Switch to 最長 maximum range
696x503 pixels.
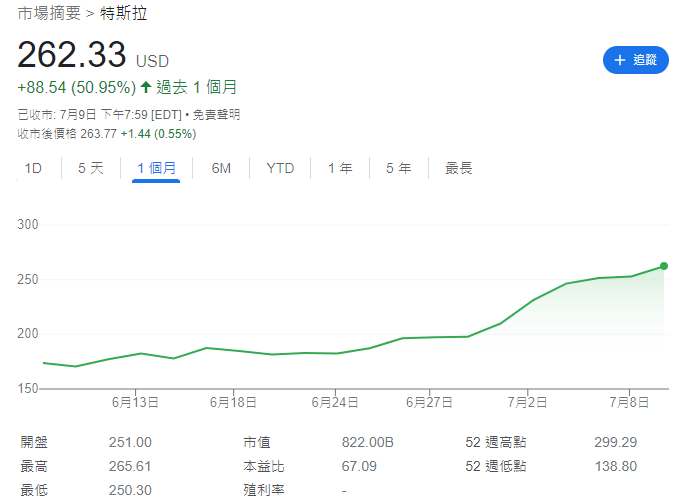pyautogui.click(x=459, y=168)
